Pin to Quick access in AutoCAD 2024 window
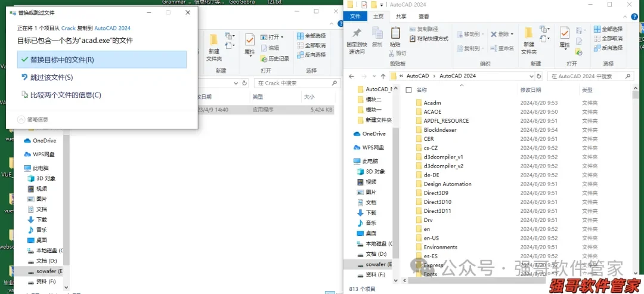Screen dimensions: 644x294 [x=357, y=41]
